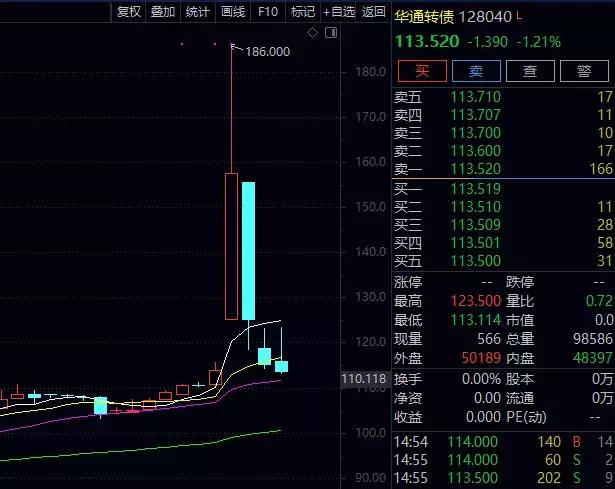615x489 pixels.
Task: Open the 复权 adjustment option
Action: tap(128, 12)
